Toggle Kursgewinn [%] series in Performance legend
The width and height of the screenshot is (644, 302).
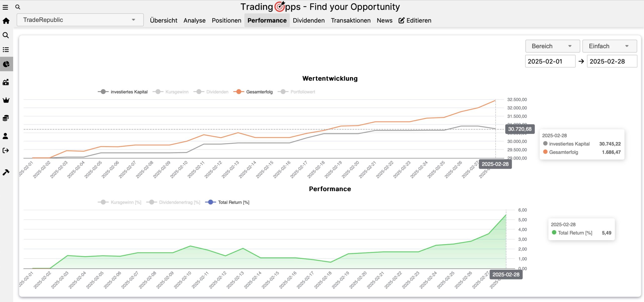coord(120,202)
